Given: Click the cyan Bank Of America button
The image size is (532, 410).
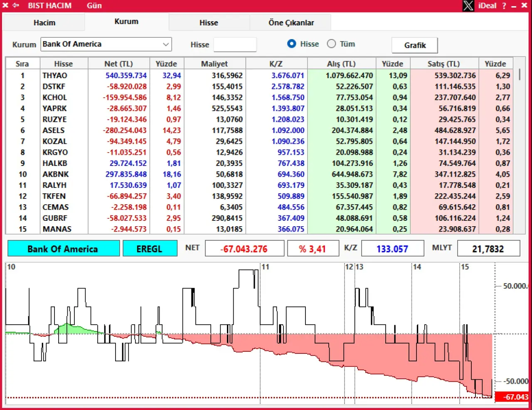Looking at the screenshot, I should pos(63,249).
